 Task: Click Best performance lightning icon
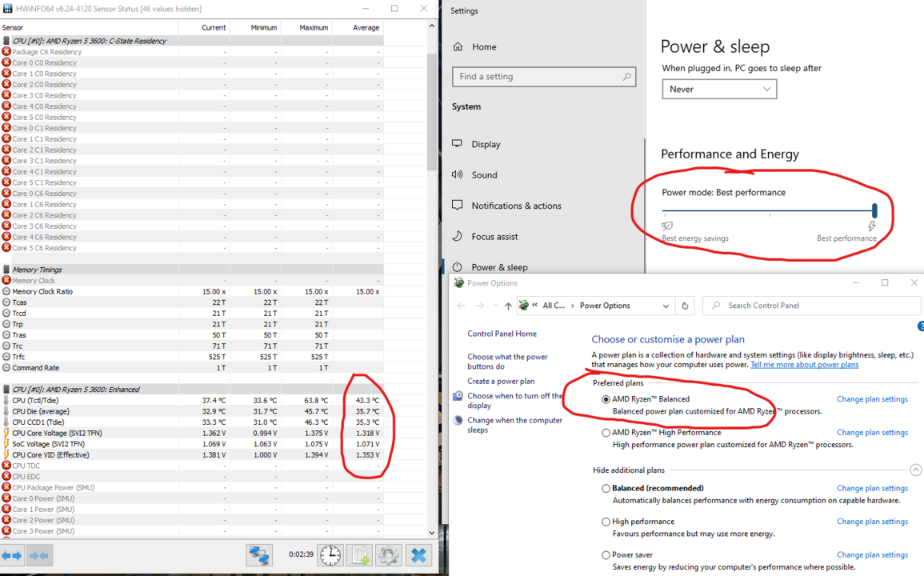click(871, 226)
